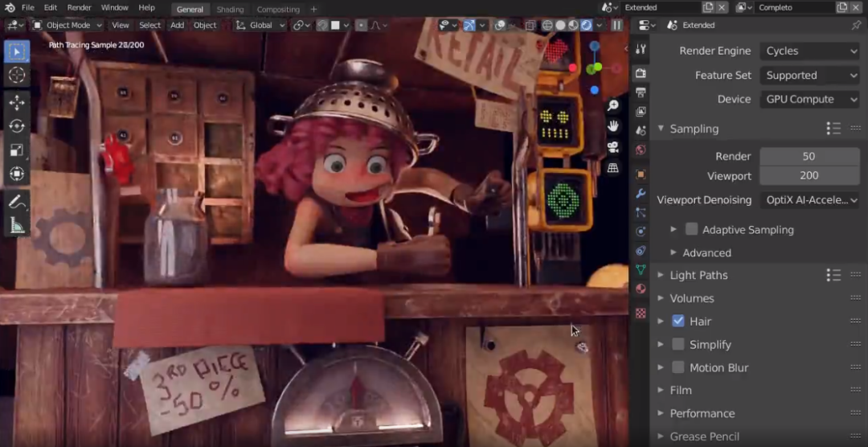Open the Modifiers wrench tab
The width and height of the screenshot is (868, 447).
tap(641, 193)
